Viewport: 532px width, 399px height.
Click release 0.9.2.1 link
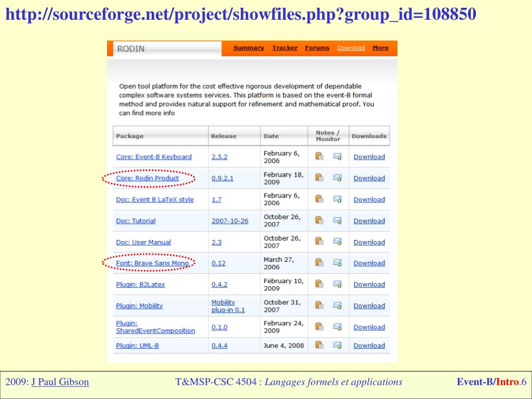click(222, 178)
